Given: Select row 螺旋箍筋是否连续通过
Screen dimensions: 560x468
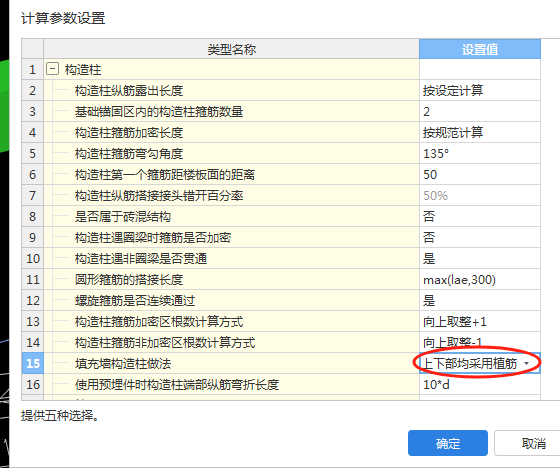Looking at the screenshot, I should point(231,300).
